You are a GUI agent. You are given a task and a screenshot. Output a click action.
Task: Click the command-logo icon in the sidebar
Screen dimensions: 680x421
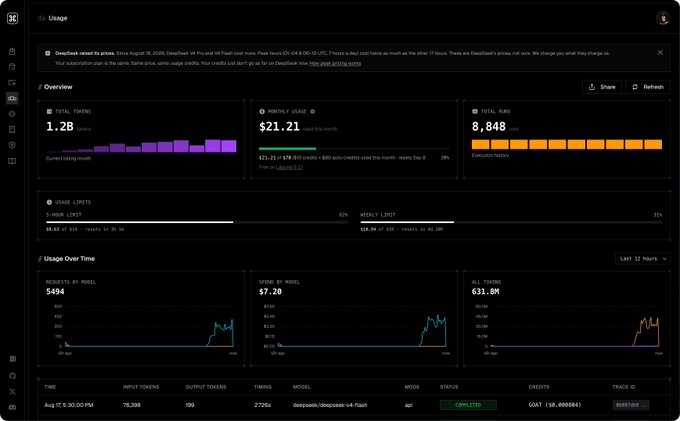[x=12, y=18]
